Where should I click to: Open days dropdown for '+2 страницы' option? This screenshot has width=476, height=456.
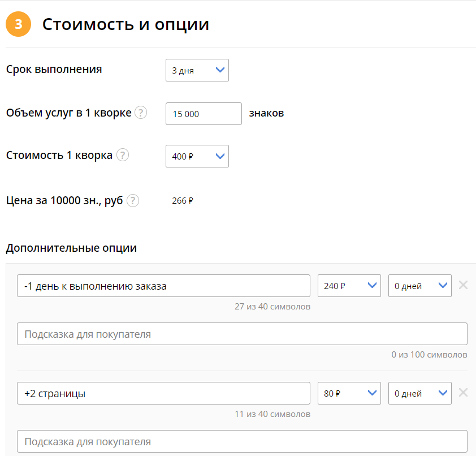coord(420,393)
